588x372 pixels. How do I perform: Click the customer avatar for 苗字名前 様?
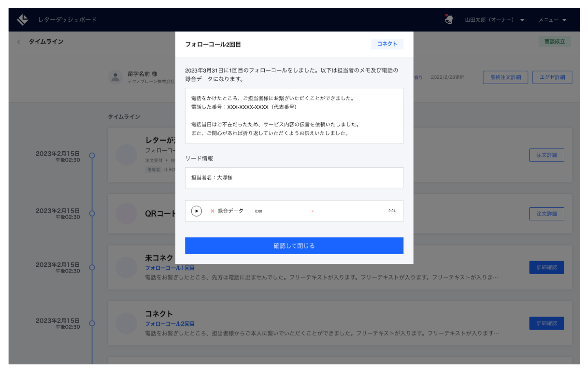click(116, 77)
